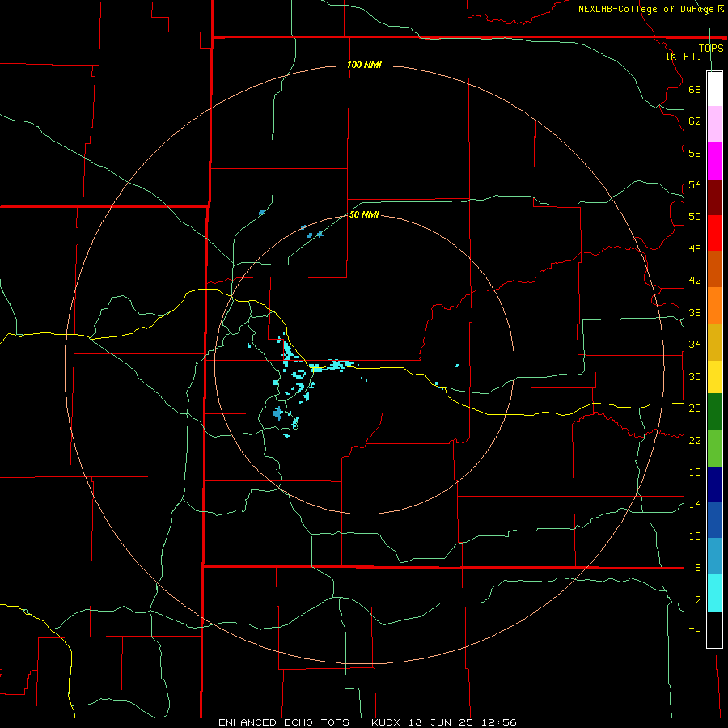Image resolution: width=728 pixels, height=728 pixels.
Task: Click the legend value 58
Action: 695,153
